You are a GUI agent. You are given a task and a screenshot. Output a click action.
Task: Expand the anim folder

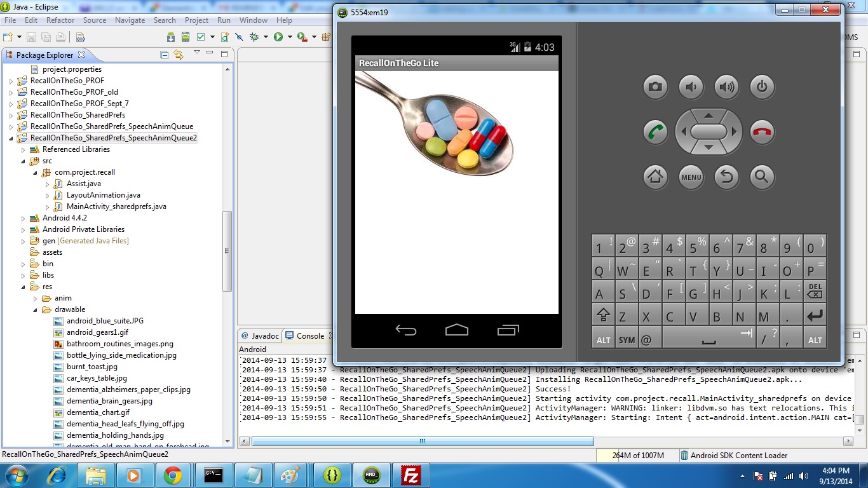(35, 298)
